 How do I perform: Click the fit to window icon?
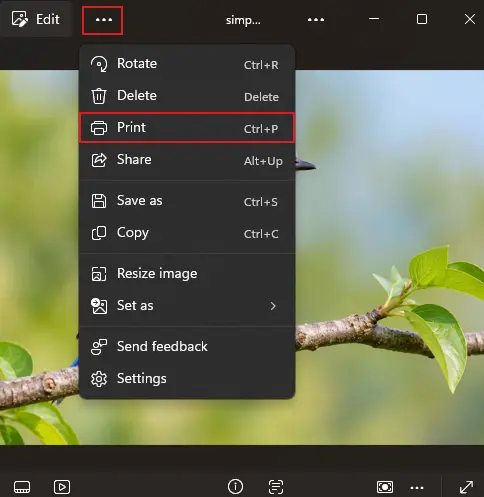[x=385, y=487]
